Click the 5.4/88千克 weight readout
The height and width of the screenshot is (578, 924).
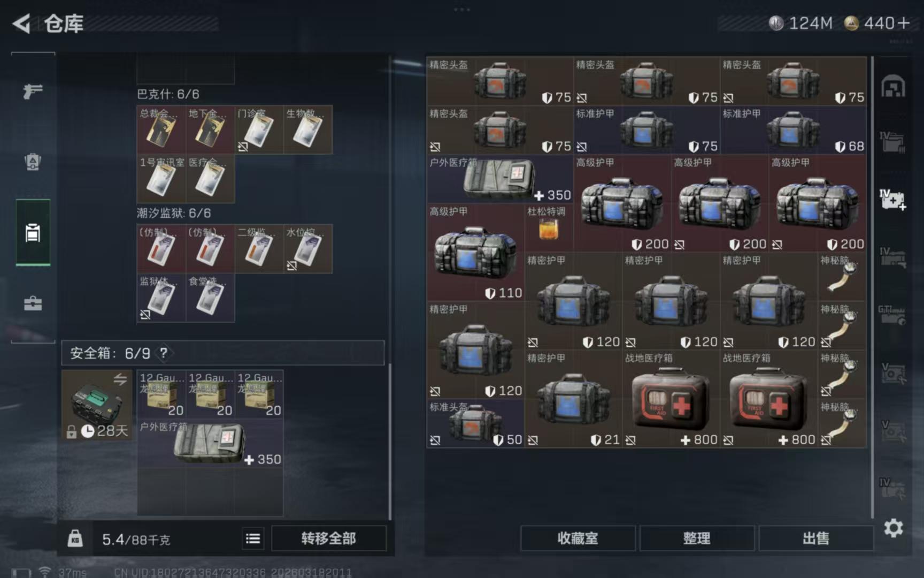click(136, 539)
